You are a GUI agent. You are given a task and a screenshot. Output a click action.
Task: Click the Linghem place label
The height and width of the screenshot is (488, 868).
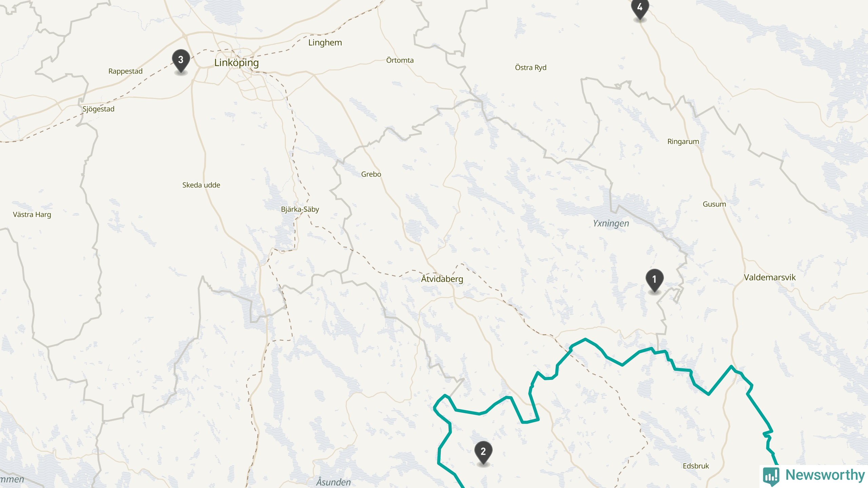(x=325, y=43)
